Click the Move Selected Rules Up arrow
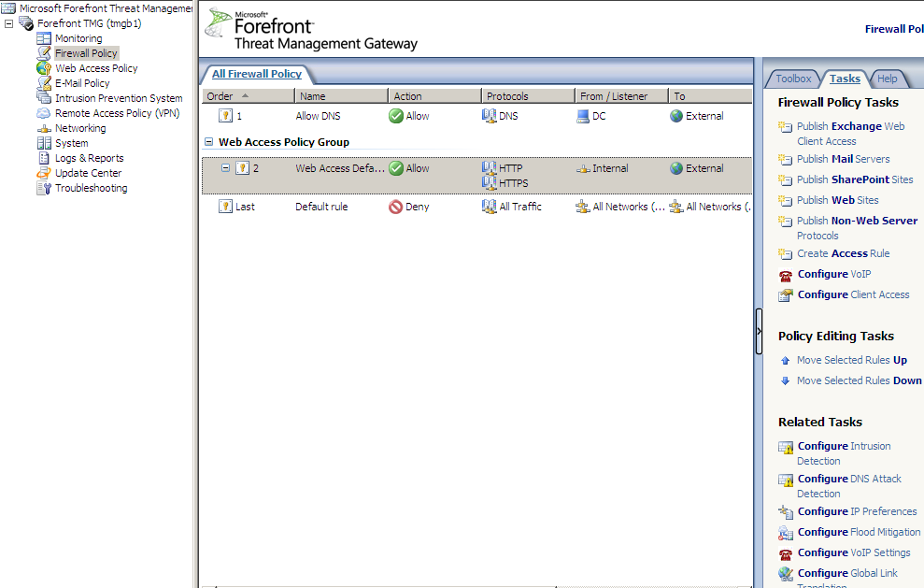Viewport: 924px width, 588px height. [786, 361]
